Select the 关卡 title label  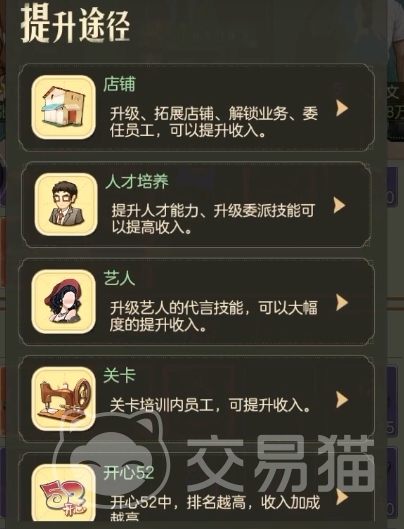pyautogui.click(x=119, y=376)
